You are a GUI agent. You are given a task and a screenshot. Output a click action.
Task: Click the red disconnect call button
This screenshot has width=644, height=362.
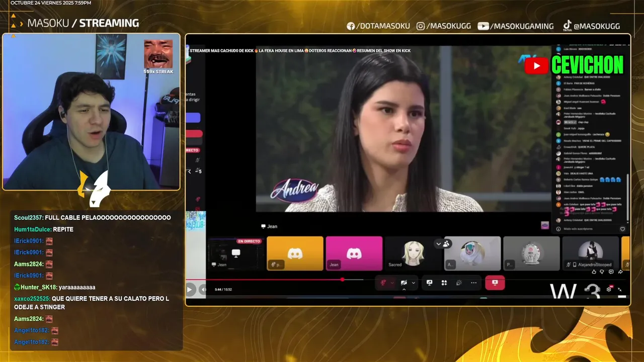click(495, 283)
